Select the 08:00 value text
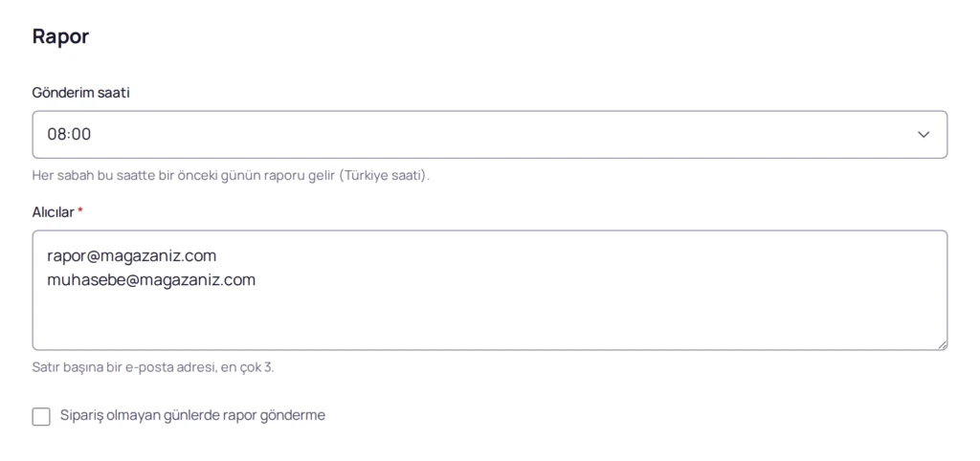 pyautogui.click(x=69, y=134)
